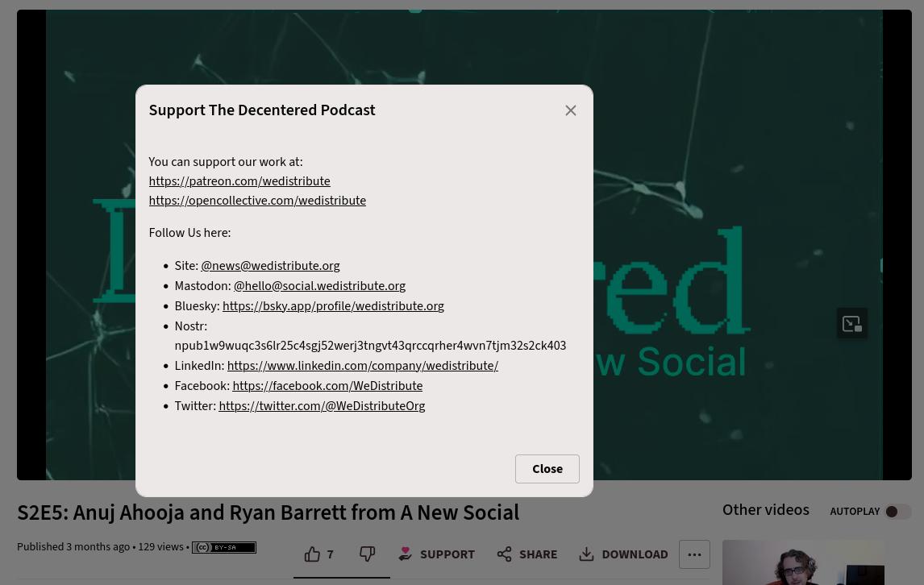Viewport: 924px width, 585px height.
Task: Click the Download icon
Action: pyautogui.click(x=587, y=554)
